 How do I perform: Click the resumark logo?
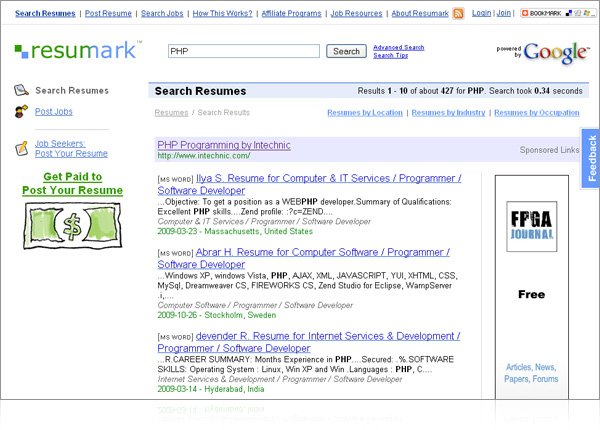click(77, 51)
